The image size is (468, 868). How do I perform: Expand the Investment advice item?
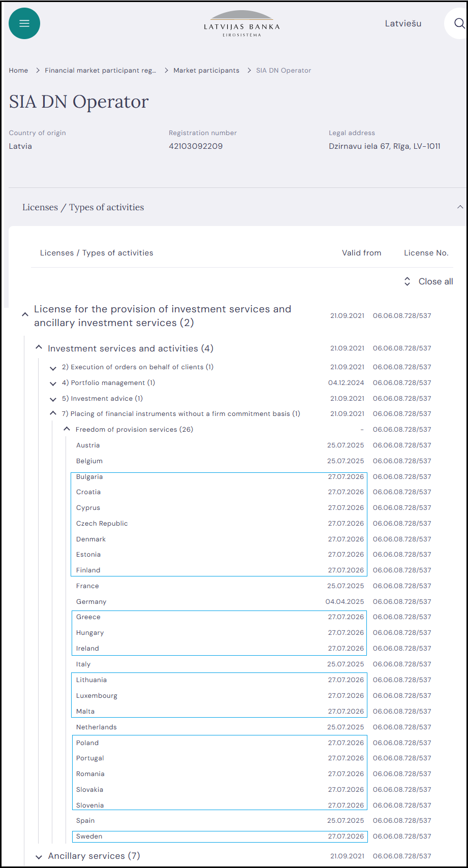[x=53, y=399]
